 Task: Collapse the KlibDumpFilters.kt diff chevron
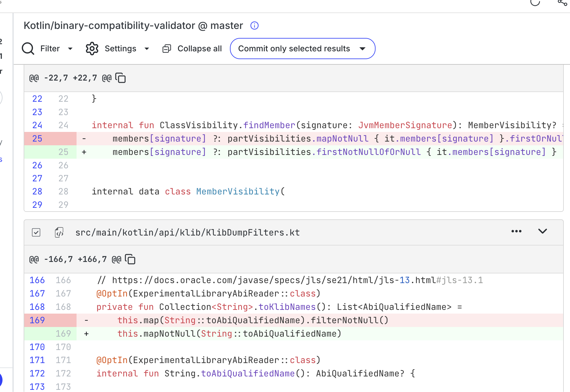543,231
